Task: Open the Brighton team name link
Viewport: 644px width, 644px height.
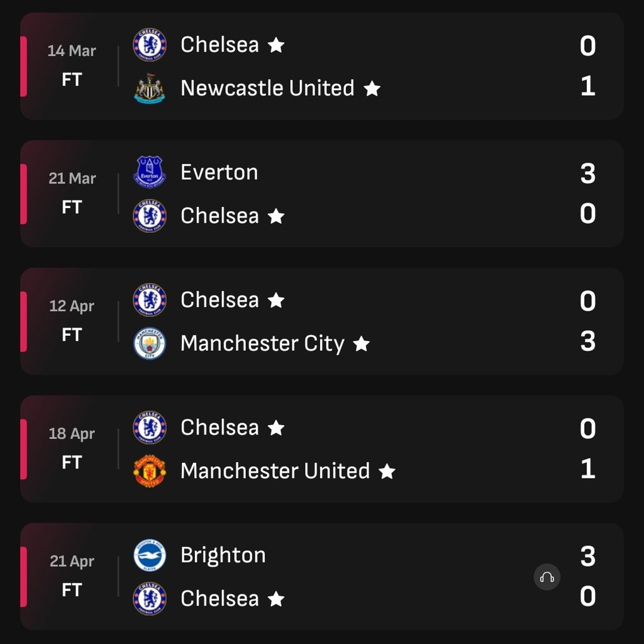Action: pyautogui.click(x=223, y=555)
